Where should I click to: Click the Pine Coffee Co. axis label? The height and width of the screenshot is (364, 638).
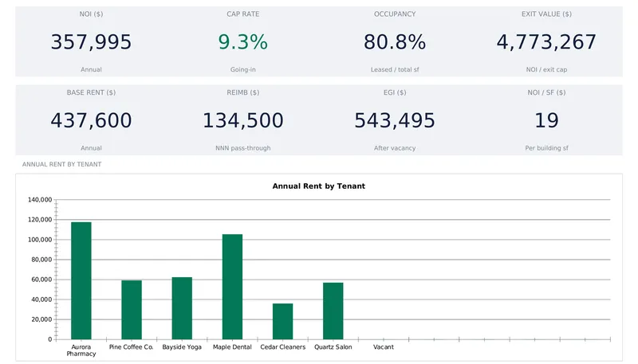(x=131, y=347)
